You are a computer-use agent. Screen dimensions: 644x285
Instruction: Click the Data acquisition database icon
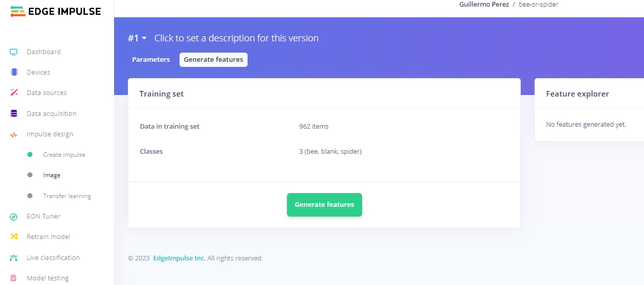tap(14, 113)
